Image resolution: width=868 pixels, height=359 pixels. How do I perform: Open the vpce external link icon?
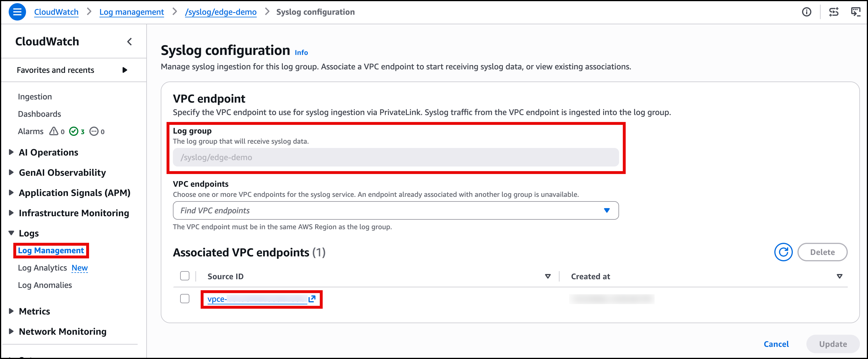pyautogui.click(x=312, y=299)
